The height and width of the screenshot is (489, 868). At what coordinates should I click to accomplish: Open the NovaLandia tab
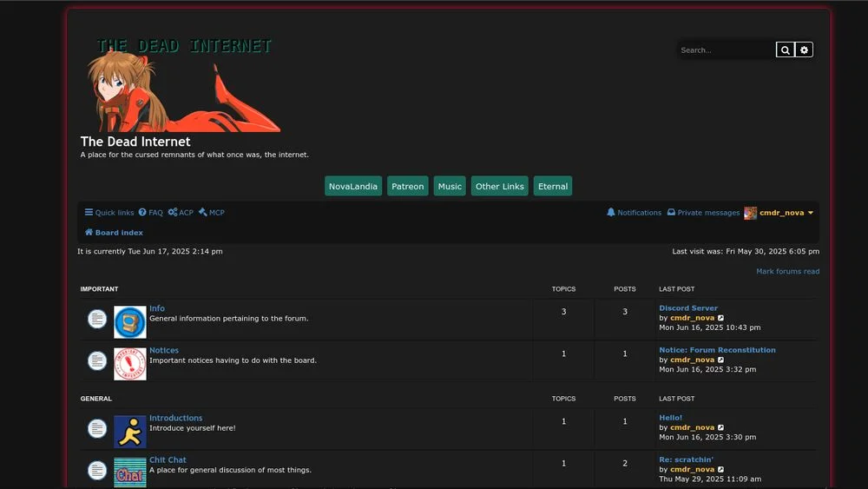point(353,186)
